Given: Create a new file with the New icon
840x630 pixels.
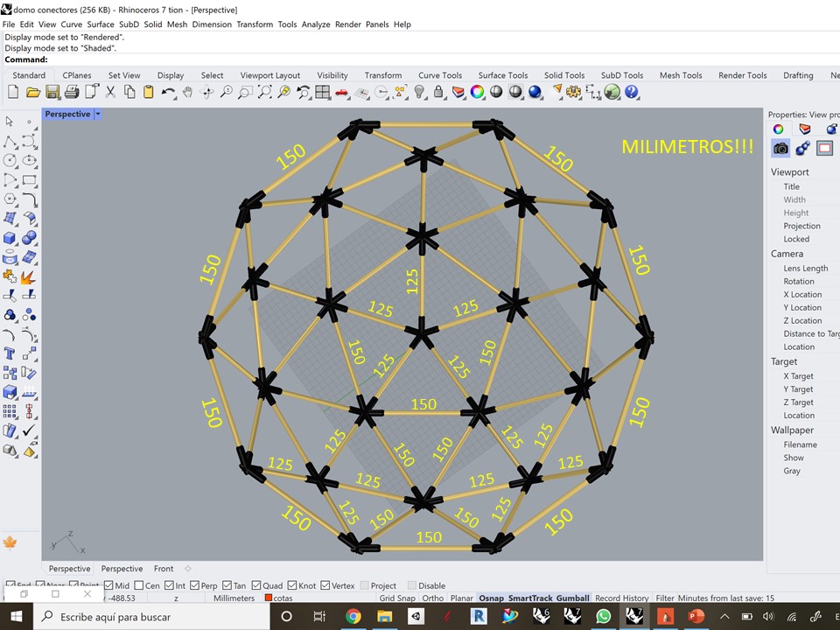Looking at the screenshot, I should pos(13,92).
